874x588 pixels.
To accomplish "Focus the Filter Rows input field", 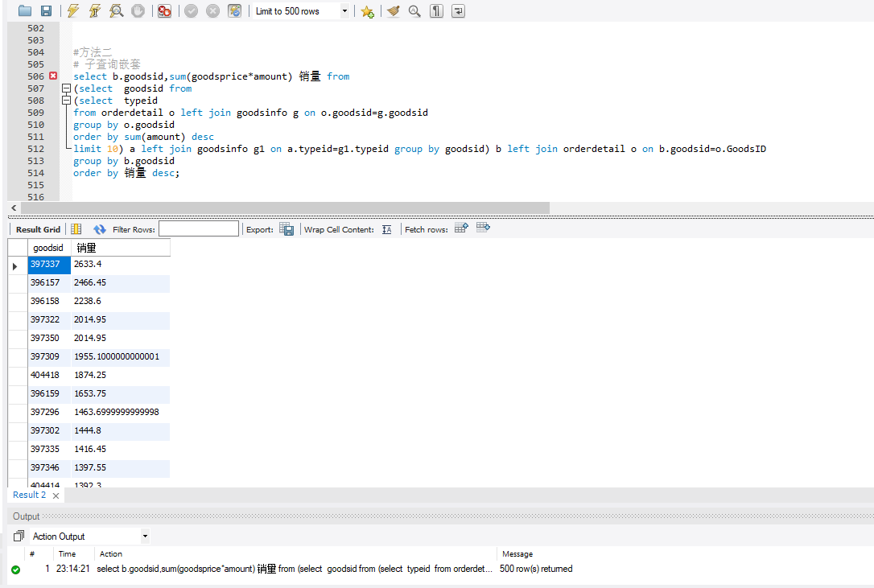I will point(199,229).
